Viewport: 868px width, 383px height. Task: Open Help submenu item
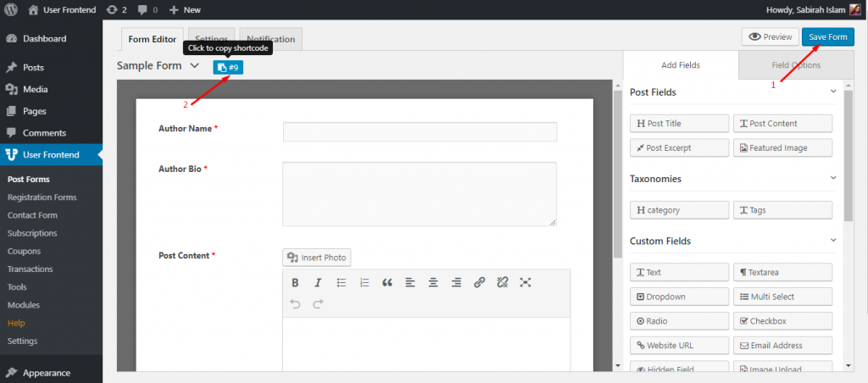(x=17, y=323)
